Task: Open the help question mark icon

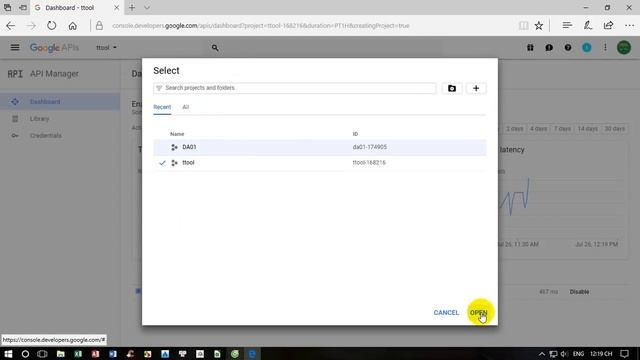Action: coord(568,48)
